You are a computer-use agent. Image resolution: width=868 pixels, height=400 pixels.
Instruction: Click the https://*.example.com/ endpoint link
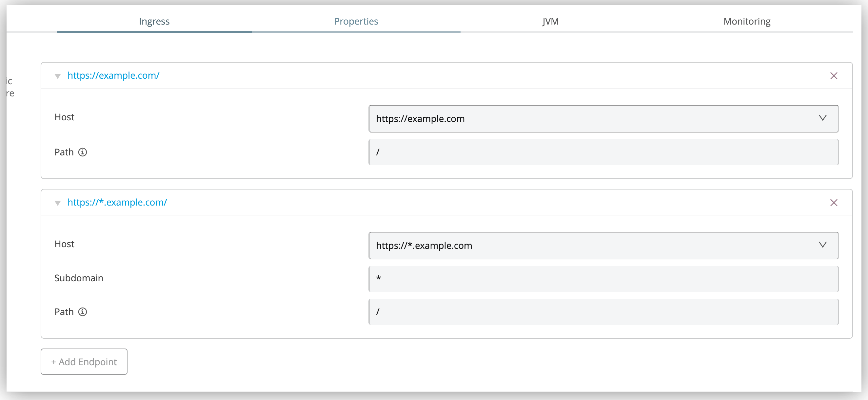coord(117,202)
